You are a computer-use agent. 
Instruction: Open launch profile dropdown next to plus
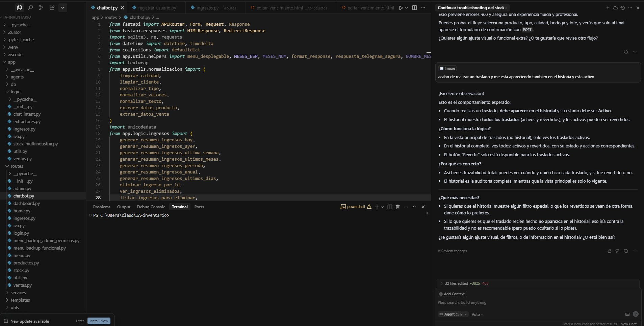(382, 207)
